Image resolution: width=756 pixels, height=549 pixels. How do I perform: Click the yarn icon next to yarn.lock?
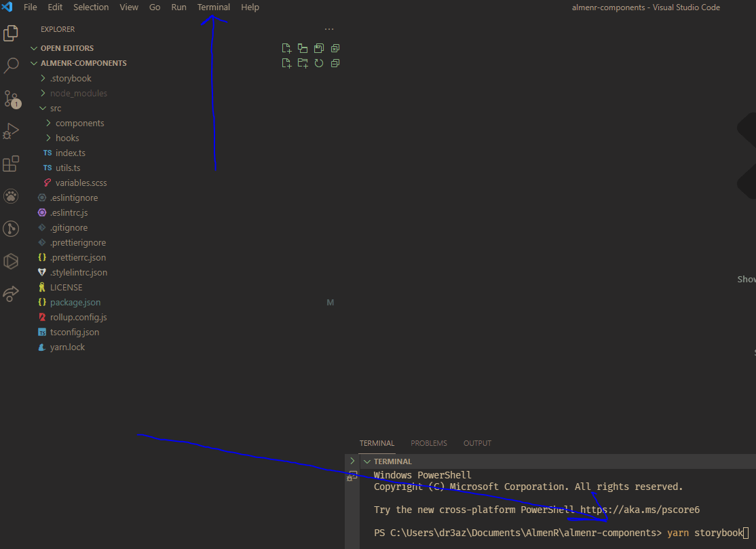click(42, 347)
